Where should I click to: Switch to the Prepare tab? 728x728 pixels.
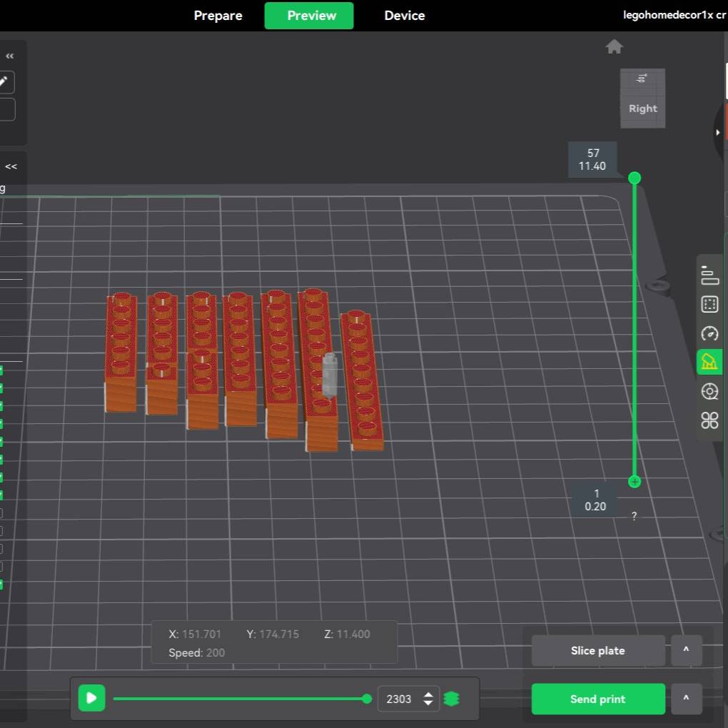point(218,16)
